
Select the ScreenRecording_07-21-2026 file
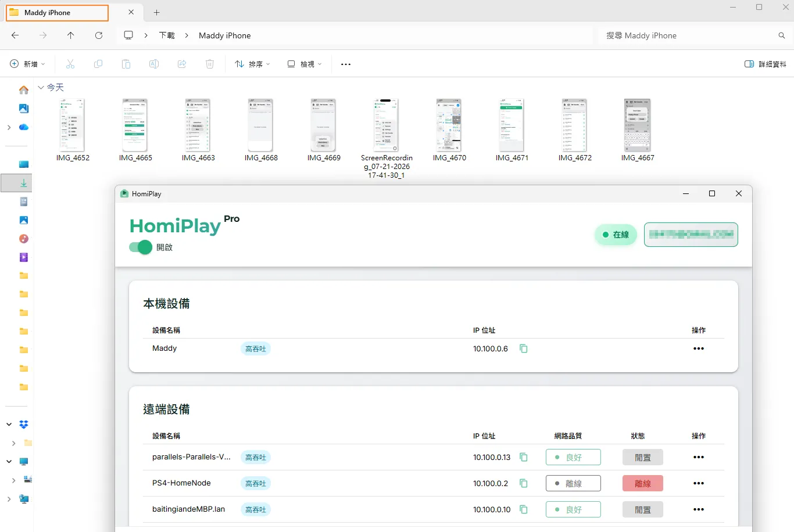click(x=387, y=138)
